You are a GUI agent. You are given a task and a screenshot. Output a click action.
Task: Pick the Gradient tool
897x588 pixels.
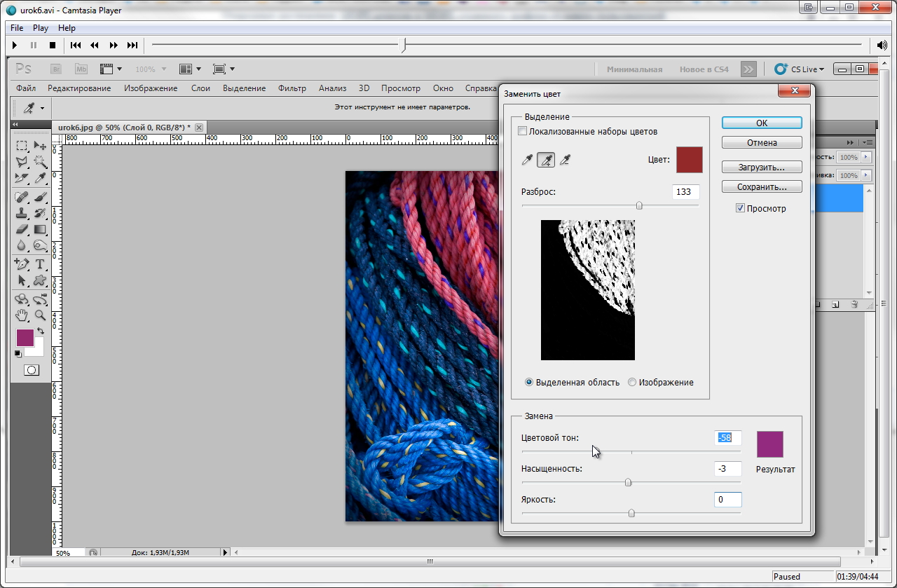(40, 229)
